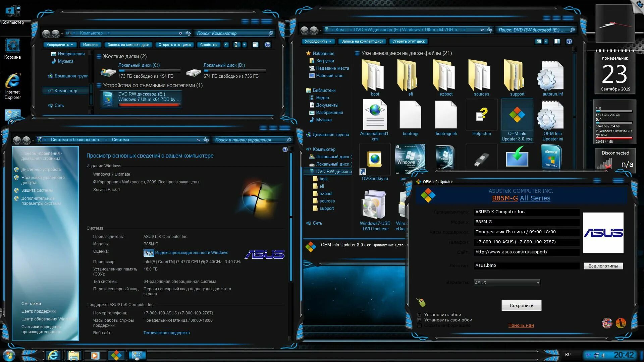Expand address dropdown in Система window
Viewport: 644px width, 362px height.
[199, 140]
